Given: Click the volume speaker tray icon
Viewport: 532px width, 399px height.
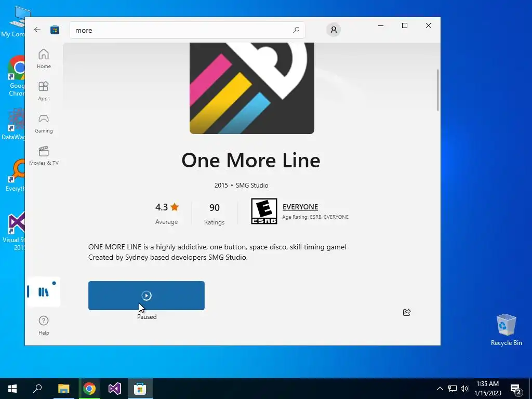Looking at the screenshot, I should [x=464, y=389].
